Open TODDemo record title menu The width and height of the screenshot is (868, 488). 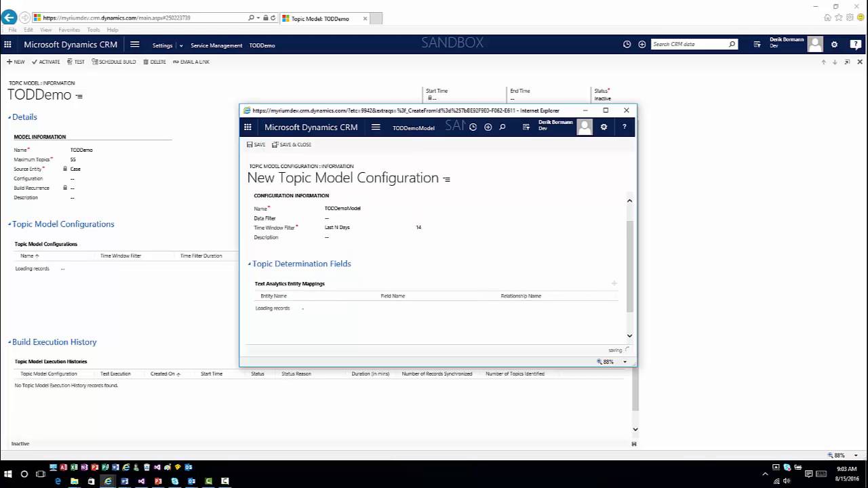tap(79, 97)
